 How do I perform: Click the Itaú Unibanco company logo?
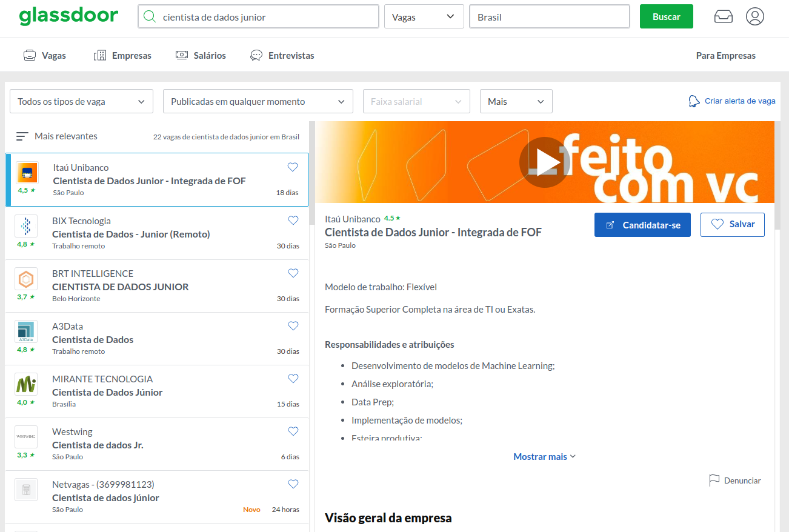click(x=27, y=173)
